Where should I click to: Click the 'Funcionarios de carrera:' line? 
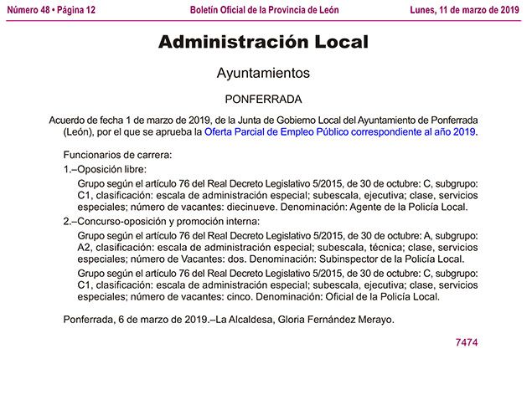click(117, 155)
